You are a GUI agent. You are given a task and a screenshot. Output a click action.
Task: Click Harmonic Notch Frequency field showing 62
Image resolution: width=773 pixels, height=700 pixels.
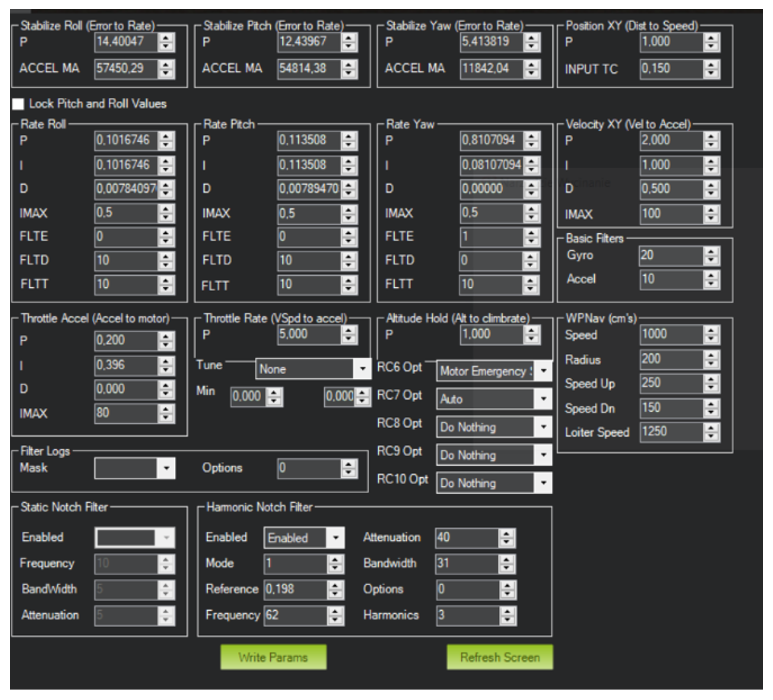pyautogui.click(x=295, y=615)
